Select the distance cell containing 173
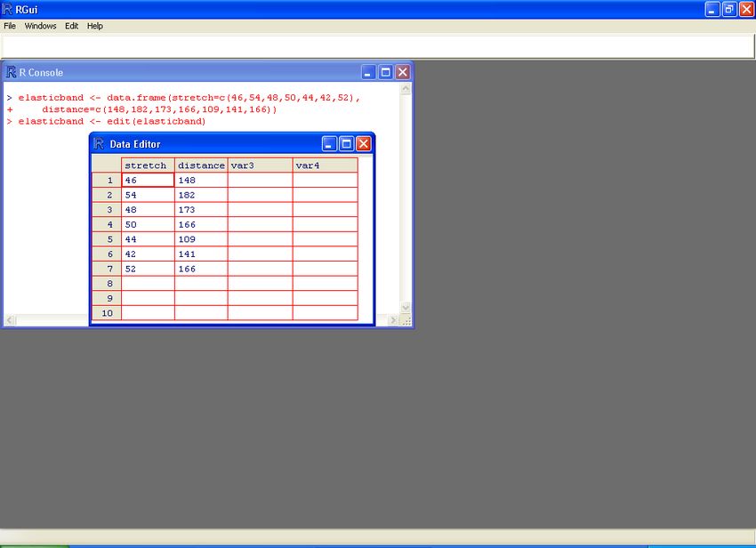Image resolution: width=756 pixels, height=548 pixels. coord(201,210)
